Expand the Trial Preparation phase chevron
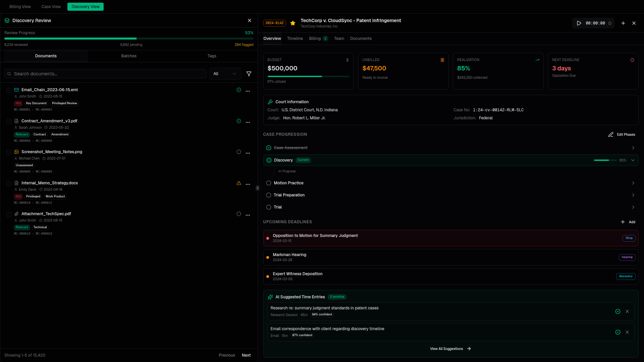Viewport: 644px width, 362px height. coord(633,195)
